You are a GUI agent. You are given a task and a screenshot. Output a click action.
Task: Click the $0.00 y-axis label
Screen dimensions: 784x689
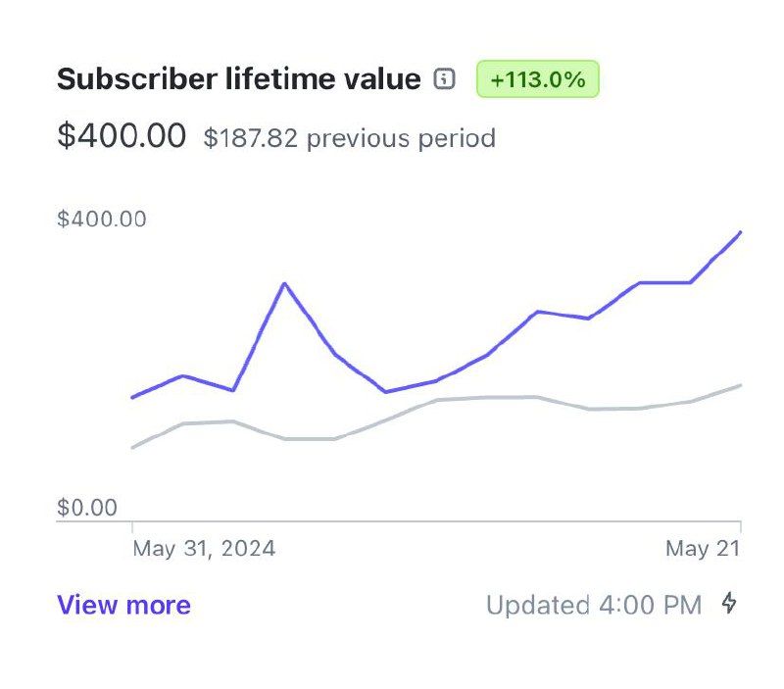click(x=87, y=508)
